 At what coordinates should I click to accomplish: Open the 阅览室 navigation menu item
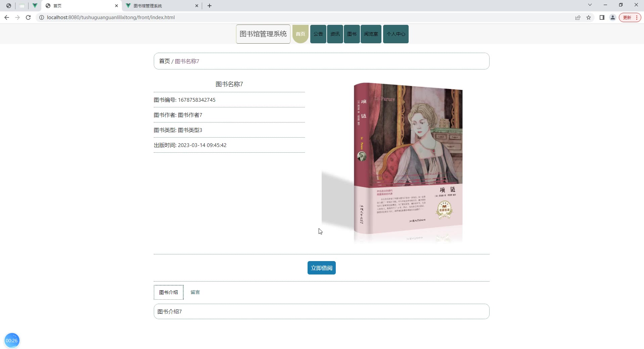pyautogui.click(x=371, y=34)
